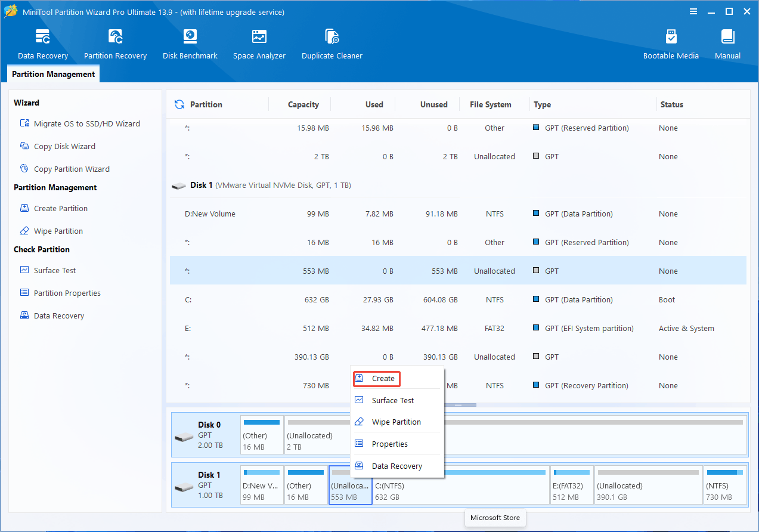Select the C: 632 GB partition row
The width and height of the screenshot is (759, 532).
[x=458, y=299]
